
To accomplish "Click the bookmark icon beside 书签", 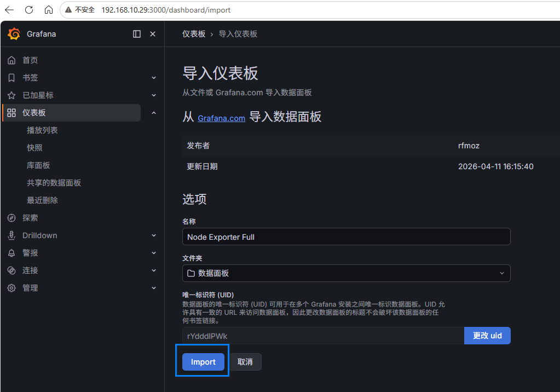I will coord(11,78).
